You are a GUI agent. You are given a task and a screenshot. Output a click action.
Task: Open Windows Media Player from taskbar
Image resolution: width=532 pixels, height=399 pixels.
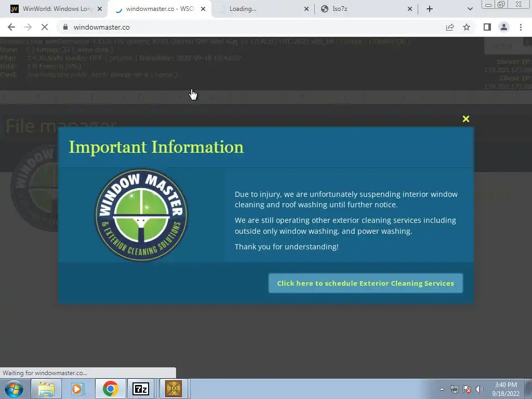click(78, 389)
